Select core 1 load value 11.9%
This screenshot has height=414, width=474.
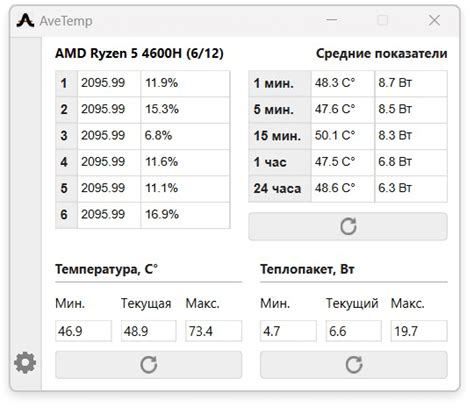coord(185,83)
